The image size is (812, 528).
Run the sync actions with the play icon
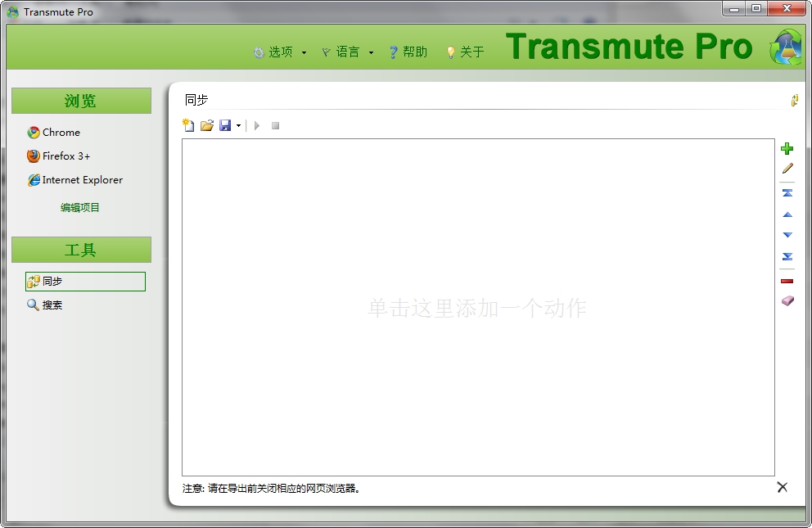point(256,125)
